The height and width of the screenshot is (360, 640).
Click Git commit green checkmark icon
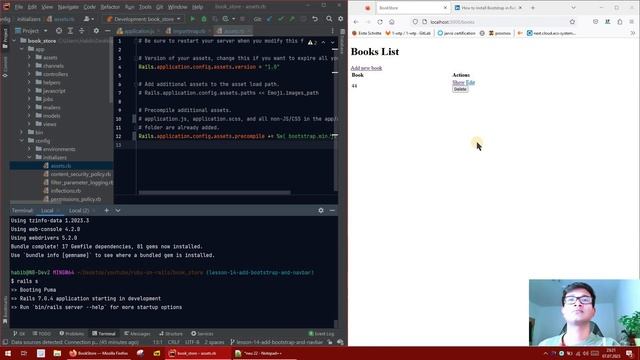point(281,19)
